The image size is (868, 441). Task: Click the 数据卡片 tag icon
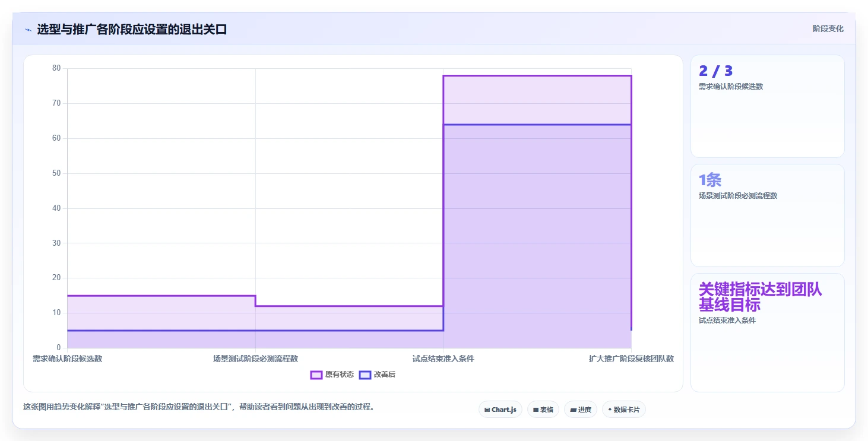pos(610,410)
